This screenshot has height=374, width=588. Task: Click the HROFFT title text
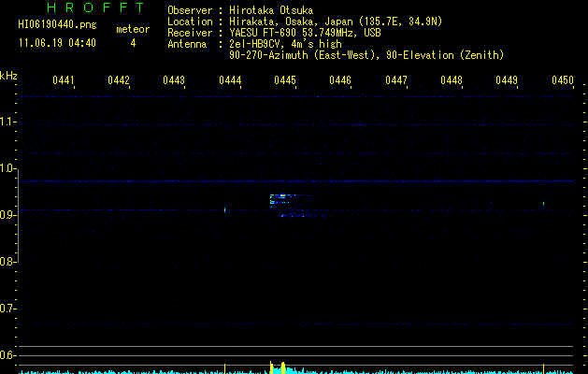click(x=95, y=7)
